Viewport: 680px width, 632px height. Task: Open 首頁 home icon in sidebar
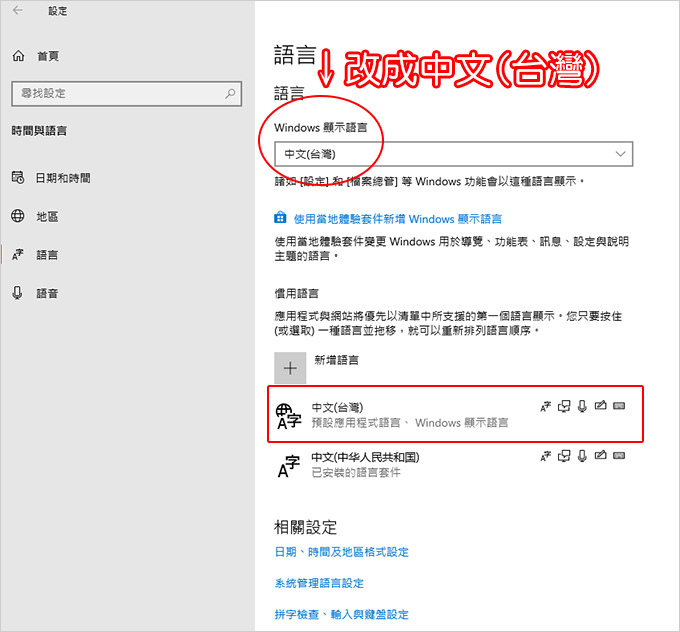(x=18, y=56)
